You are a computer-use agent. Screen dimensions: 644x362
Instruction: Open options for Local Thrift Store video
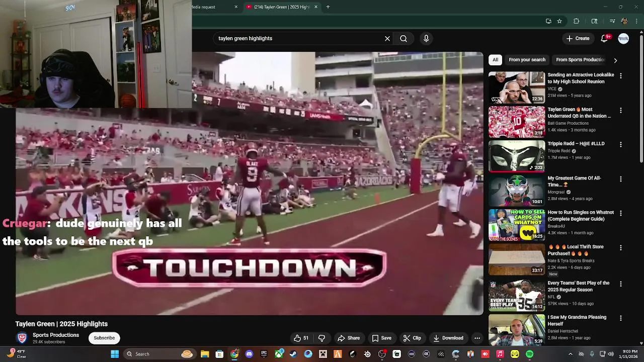tap(620, 248)
